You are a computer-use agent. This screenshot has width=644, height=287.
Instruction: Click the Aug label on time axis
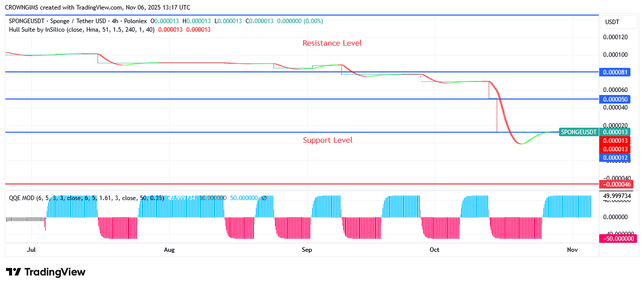pyautogui.click(x=169, y=250)
